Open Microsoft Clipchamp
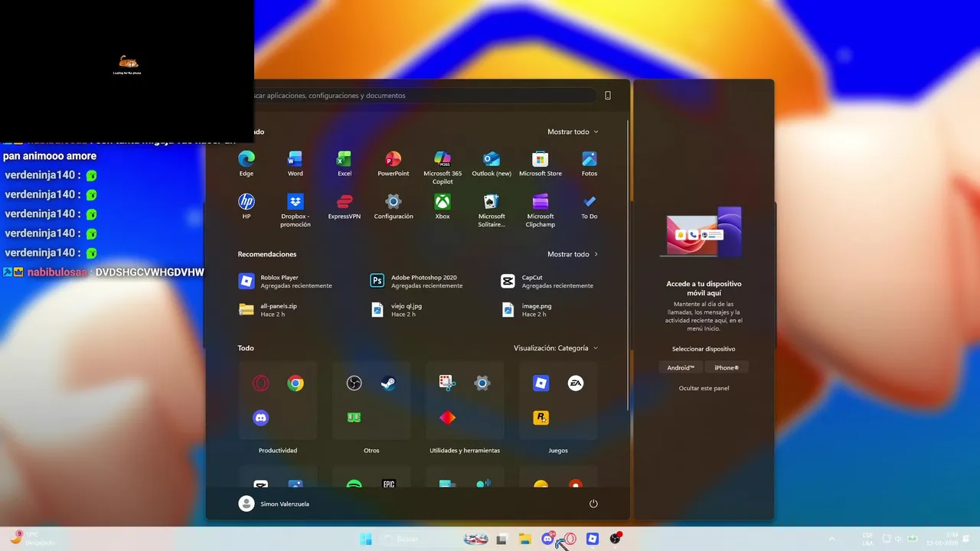 point(541,210)
